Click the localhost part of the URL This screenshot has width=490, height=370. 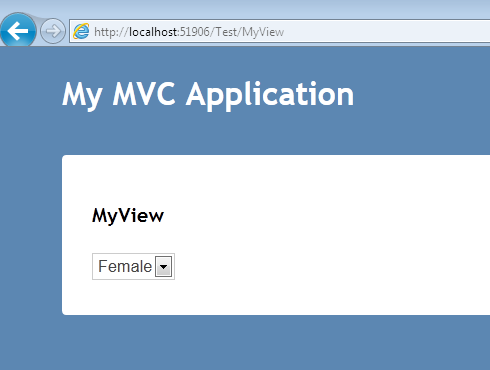153,32
